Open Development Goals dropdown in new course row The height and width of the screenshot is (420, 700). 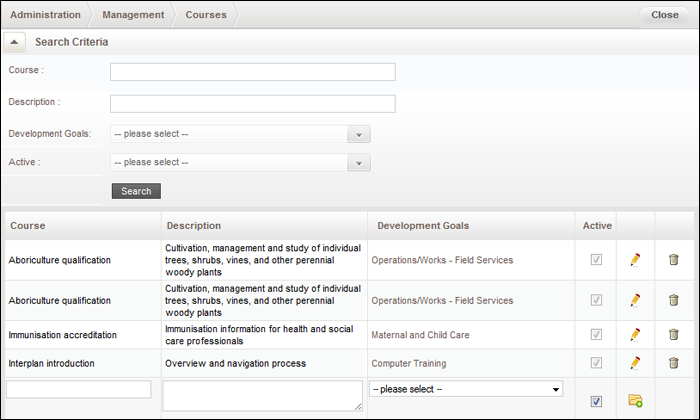point(466,389)
